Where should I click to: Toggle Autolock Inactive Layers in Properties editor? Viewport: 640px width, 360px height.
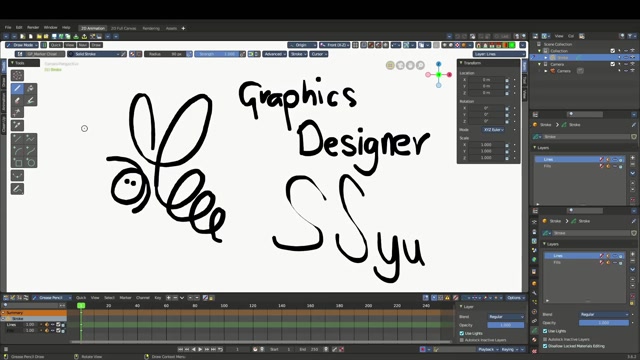click(x=545, y=339)
